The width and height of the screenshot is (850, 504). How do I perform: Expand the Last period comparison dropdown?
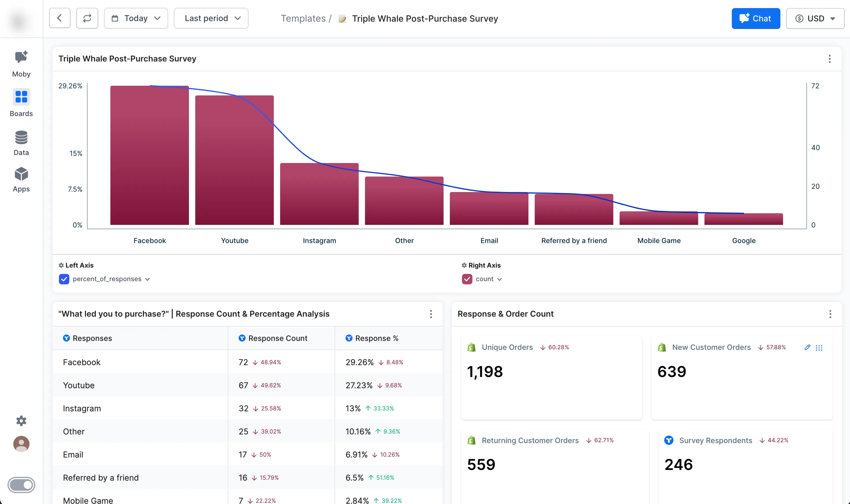[211, 18]
